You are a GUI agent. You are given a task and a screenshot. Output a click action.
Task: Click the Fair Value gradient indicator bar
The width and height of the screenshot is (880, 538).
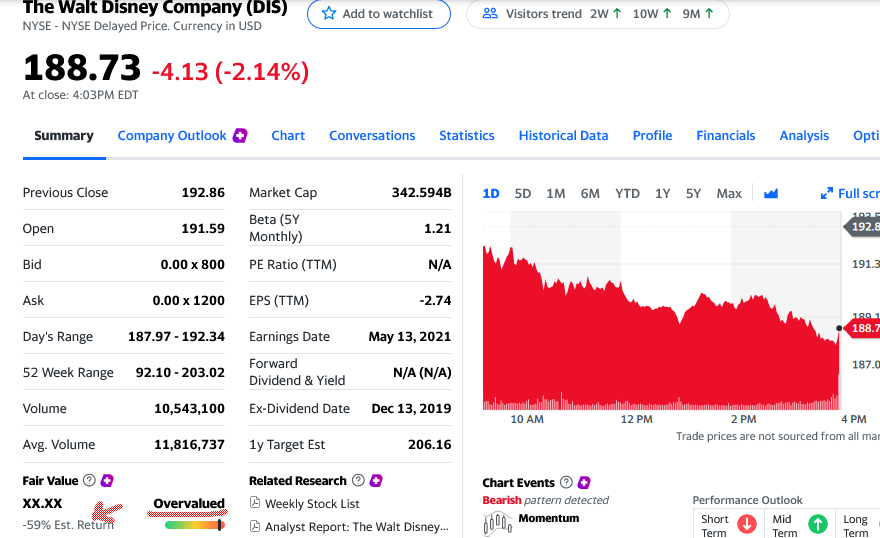pyautogui.click(x=195, y=525)
